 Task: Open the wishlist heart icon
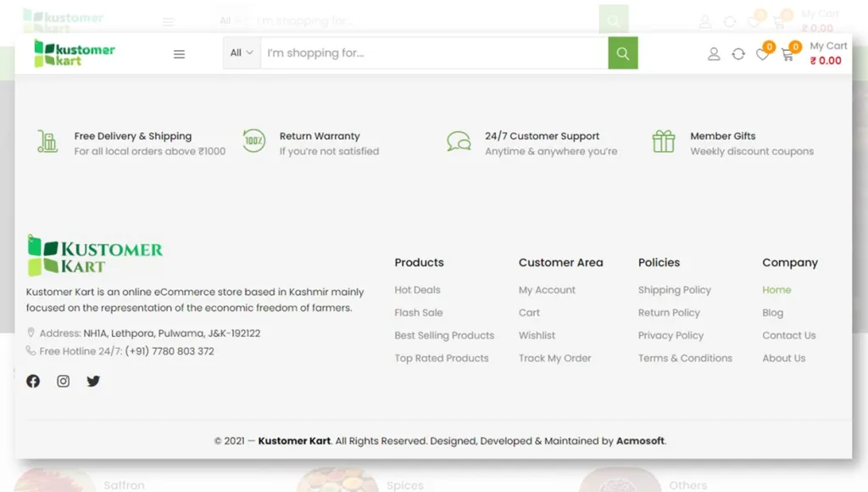click(762, 54)
